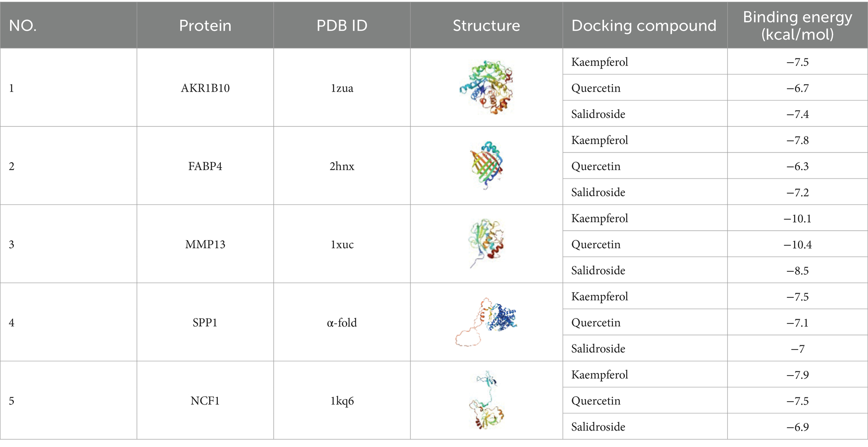Click Kaempferol in the AKR1B10 row
868x447 pixels.
coord(600,62)
